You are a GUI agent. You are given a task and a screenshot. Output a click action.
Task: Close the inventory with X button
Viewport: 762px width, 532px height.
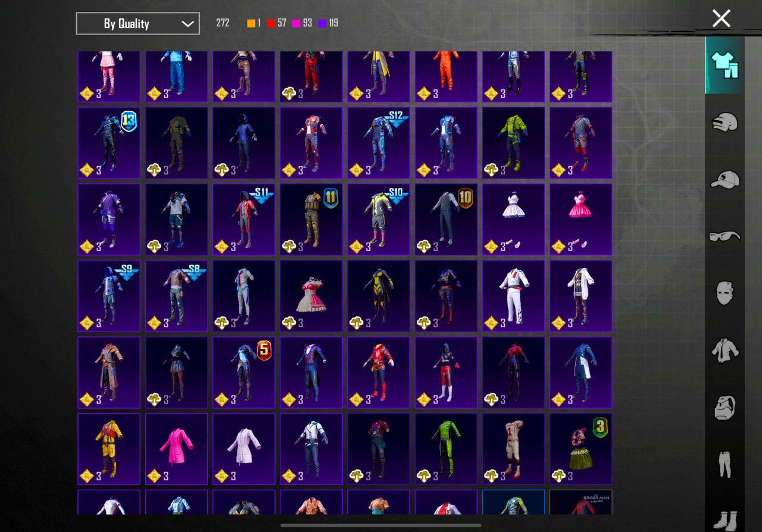[x=721, y=18]
